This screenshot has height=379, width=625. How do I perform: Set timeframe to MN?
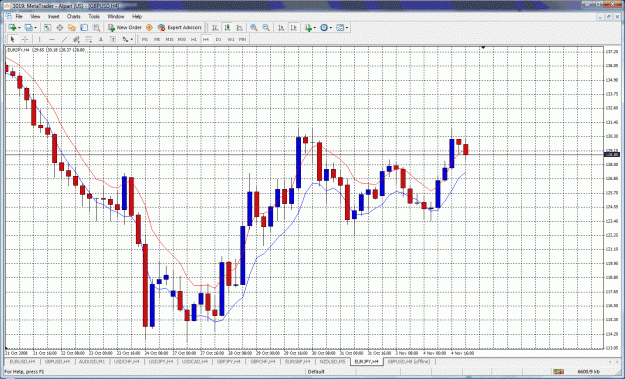[242, 39]
